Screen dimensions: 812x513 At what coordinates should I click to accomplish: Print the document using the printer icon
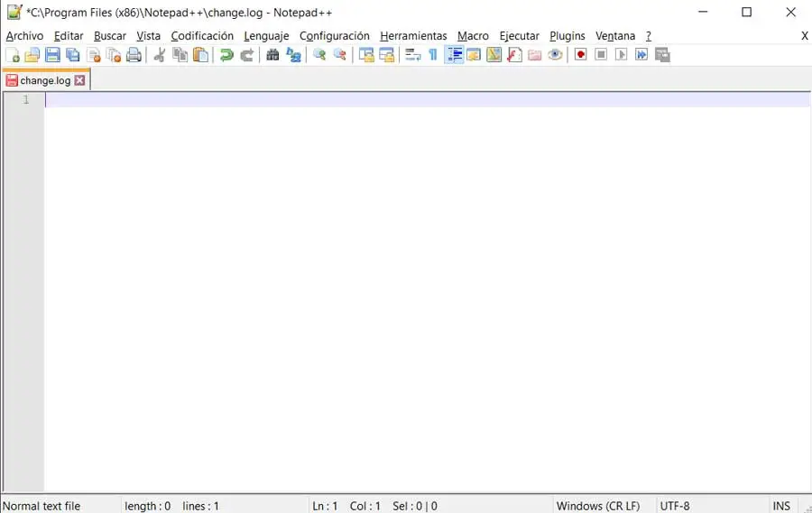(134, 55)
